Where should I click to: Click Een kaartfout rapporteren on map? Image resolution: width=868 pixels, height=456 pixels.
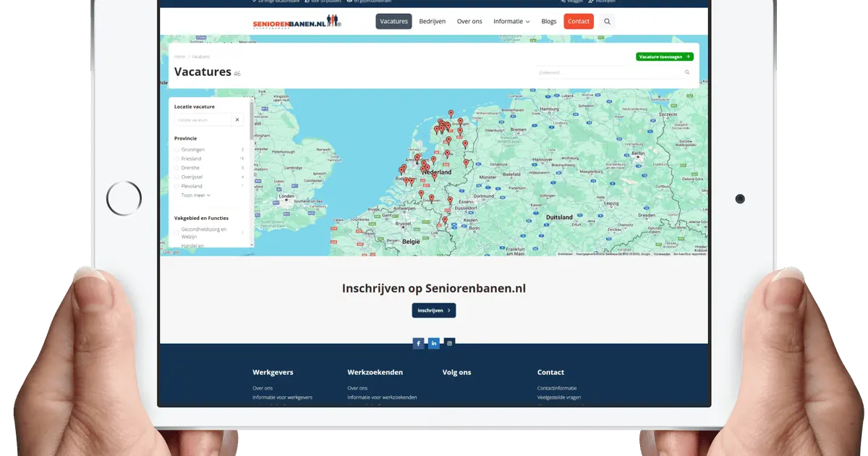click(x=690, y=254)
